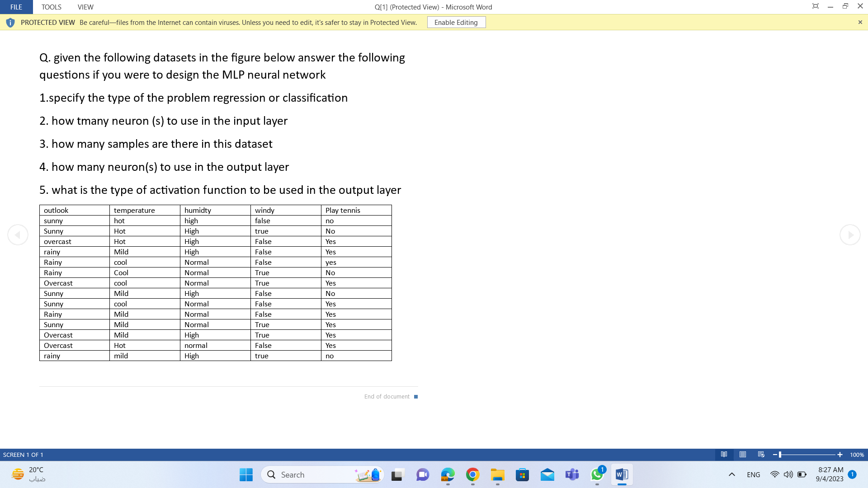Expand hidden icons in the system tray
The image size is (868, 488).
[x=732, y=474]
